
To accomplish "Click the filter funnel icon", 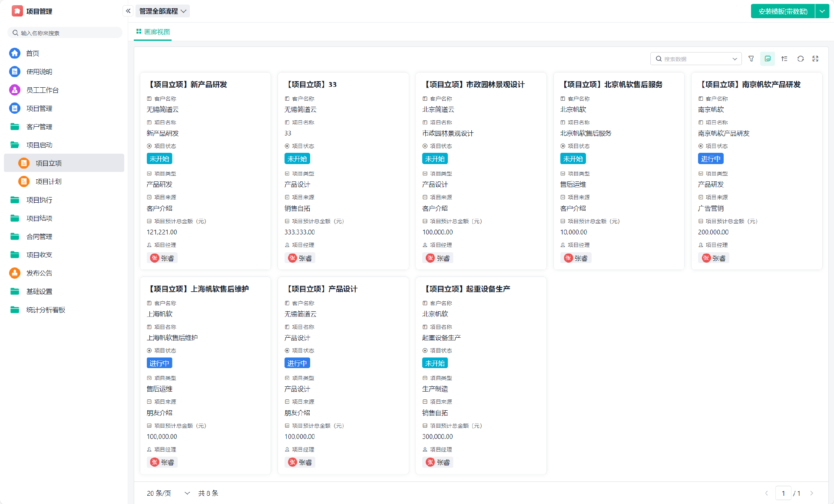I will 751,59.
